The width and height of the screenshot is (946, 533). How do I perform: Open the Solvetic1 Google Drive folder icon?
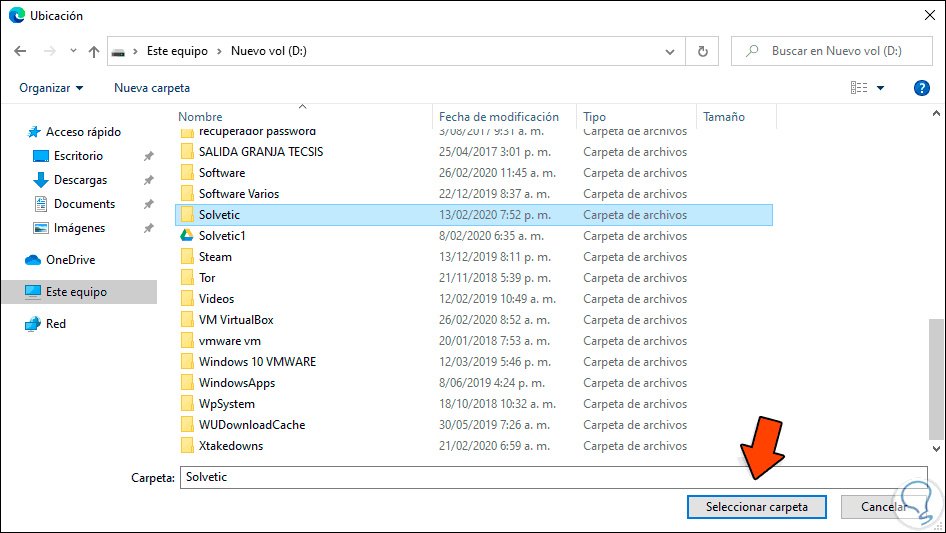point(186,236)
